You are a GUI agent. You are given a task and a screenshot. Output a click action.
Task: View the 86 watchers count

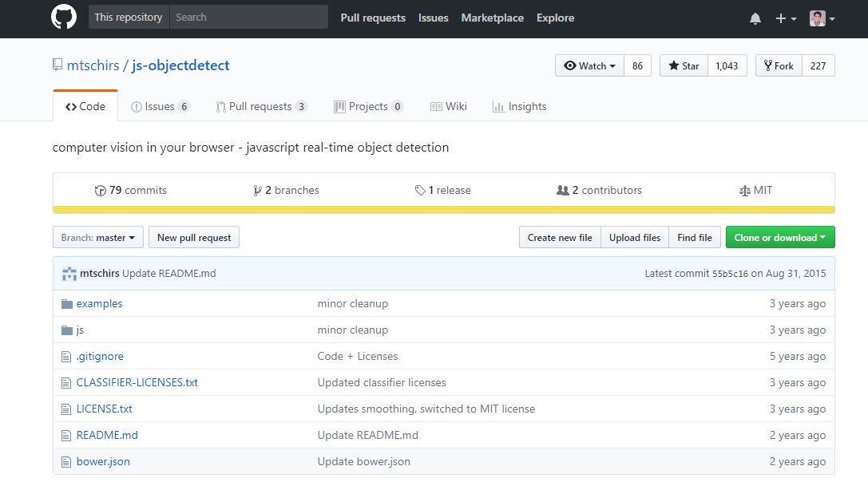638,66
